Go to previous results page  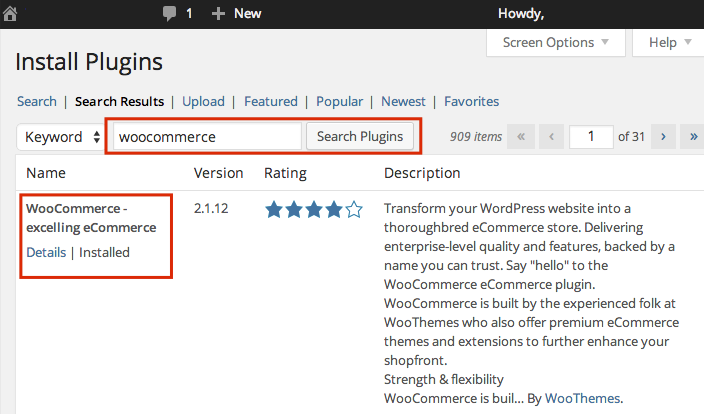pos(551,137)
